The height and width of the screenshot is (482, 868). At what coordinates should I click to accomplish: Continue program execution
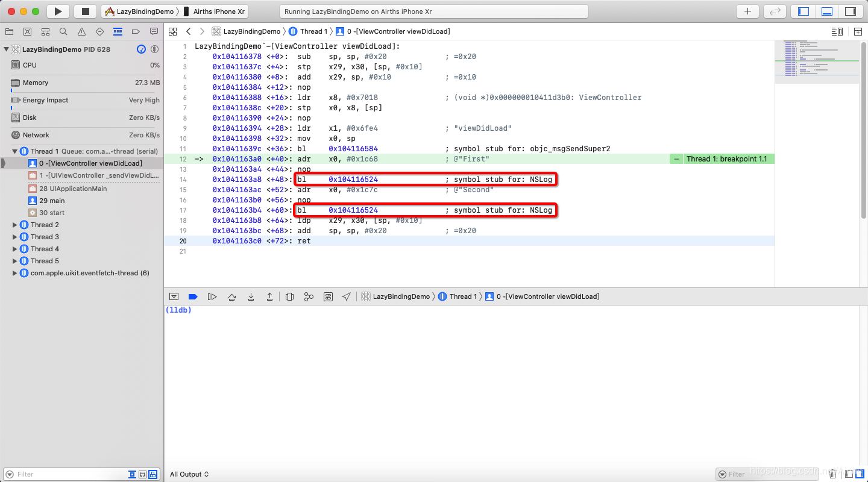point(212,296)
